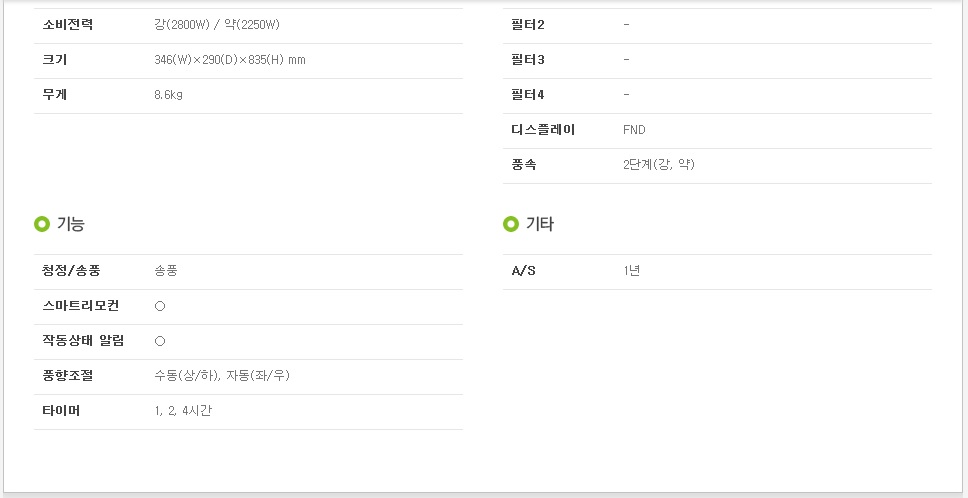Screen dimensions: 968x498
Task: Select the 기타 section heading
Action: pos(540,224)
